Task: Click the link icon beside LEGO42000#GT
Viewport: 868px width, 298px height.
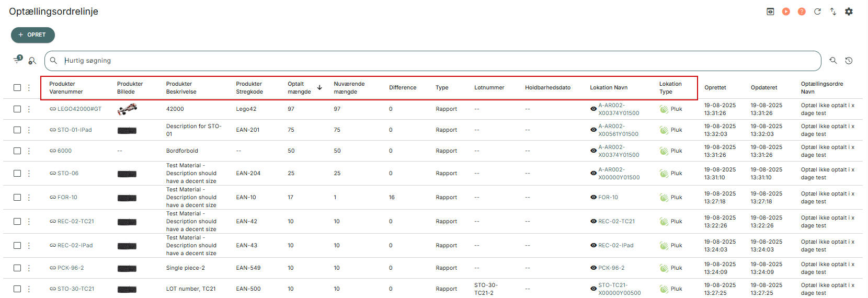Action: click(x=53, y=109)
